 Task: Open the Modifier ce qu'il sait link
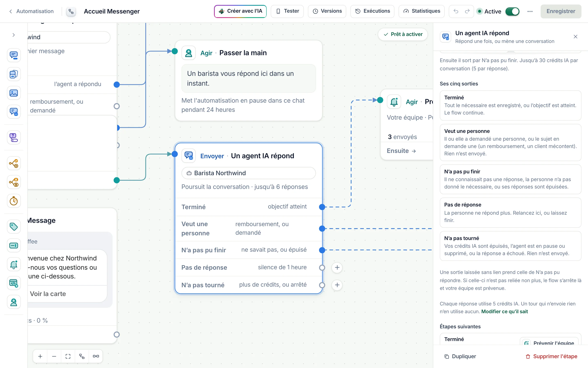pos(504,312)
